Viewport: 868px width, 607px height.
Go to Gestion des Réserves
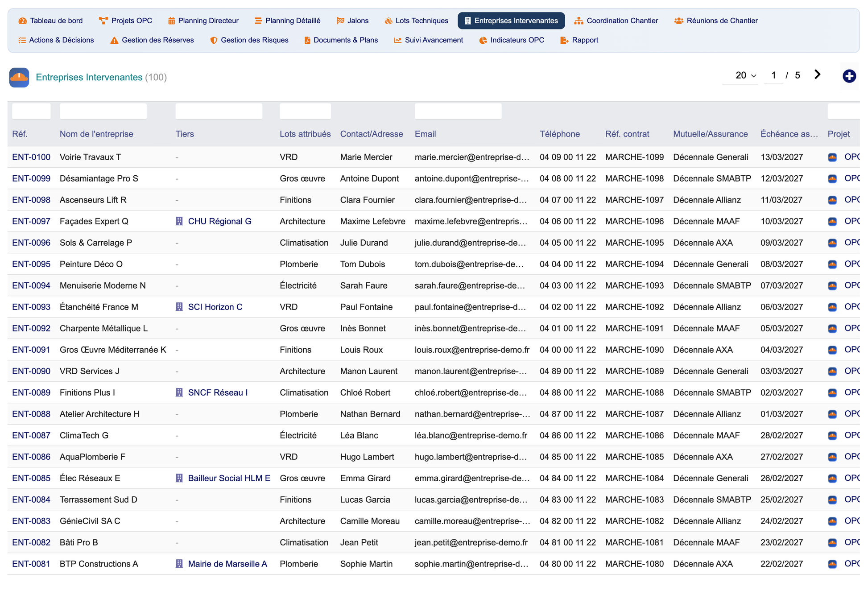click(152, 40)
